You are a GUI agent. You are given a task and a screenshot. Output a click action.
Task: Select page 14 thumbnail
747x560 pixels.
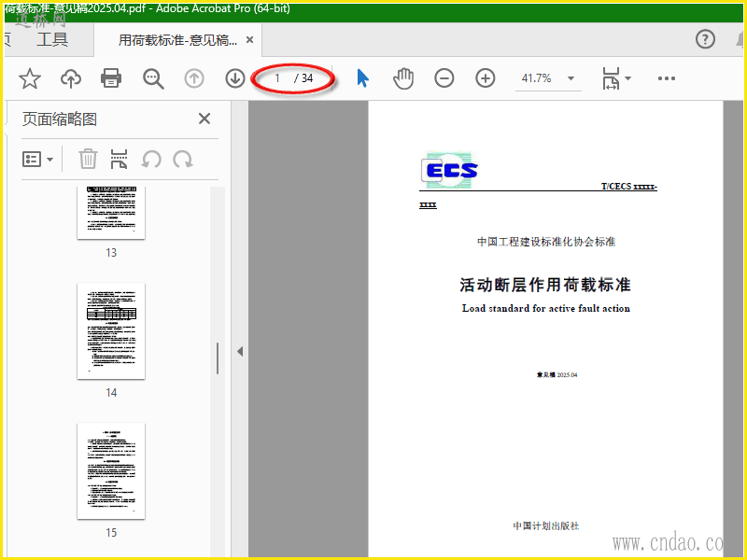(111, 331)
